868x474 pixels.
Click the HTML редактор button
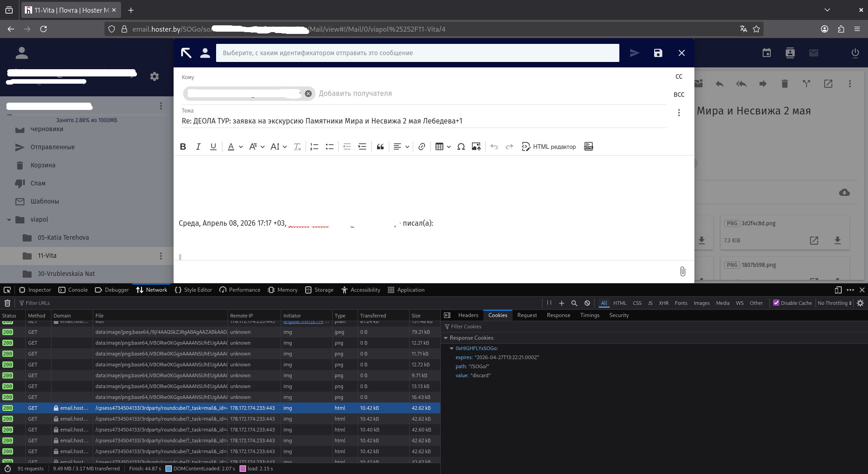(549, 147)
